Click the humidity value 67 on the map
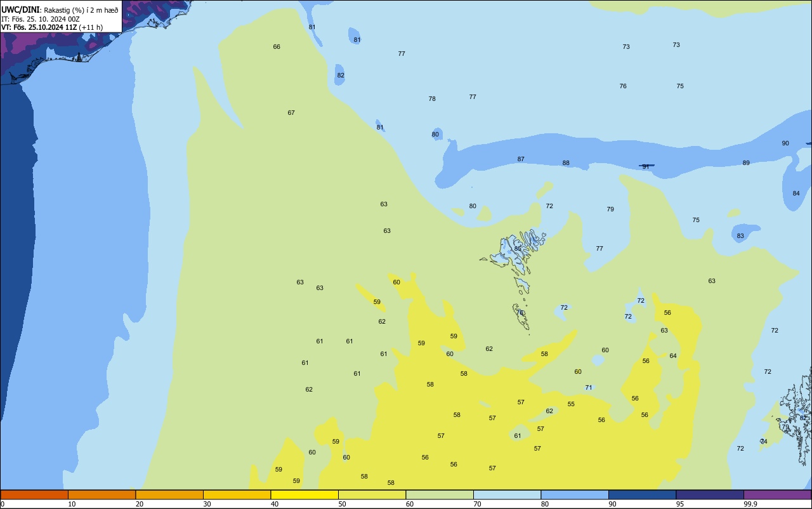Image resolution: width=812 pixels, height=509 pixels. 291,113
